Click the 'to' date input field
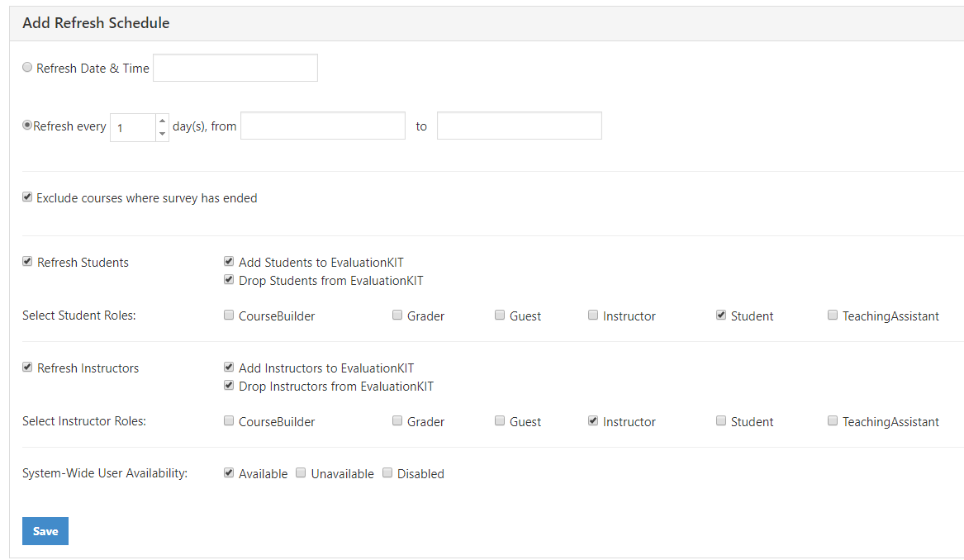Image resolution: width=964 pixels, height=560 pixels. [x=520, y=126]
